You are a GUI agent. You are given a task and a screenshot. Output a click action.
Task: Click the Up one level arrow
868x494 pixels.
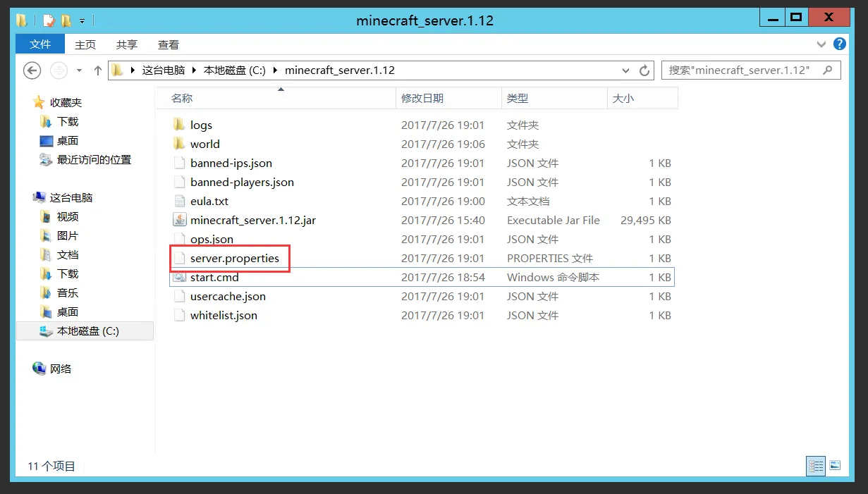coord(98,70)
